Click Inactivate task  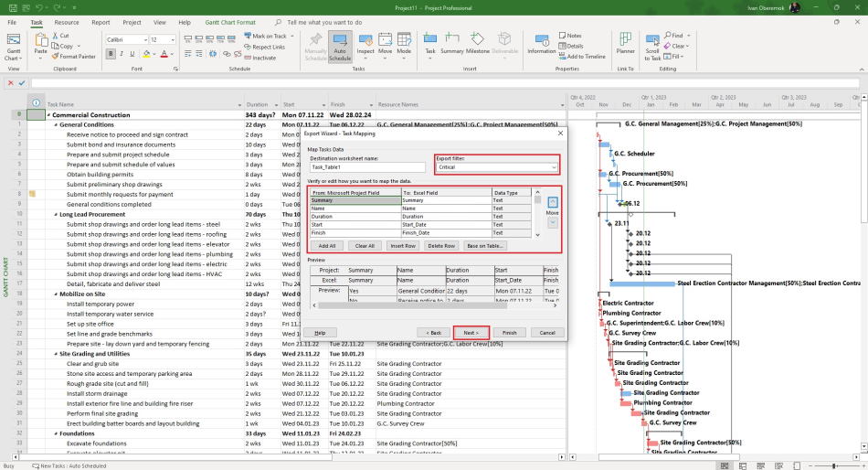point(259,58)
